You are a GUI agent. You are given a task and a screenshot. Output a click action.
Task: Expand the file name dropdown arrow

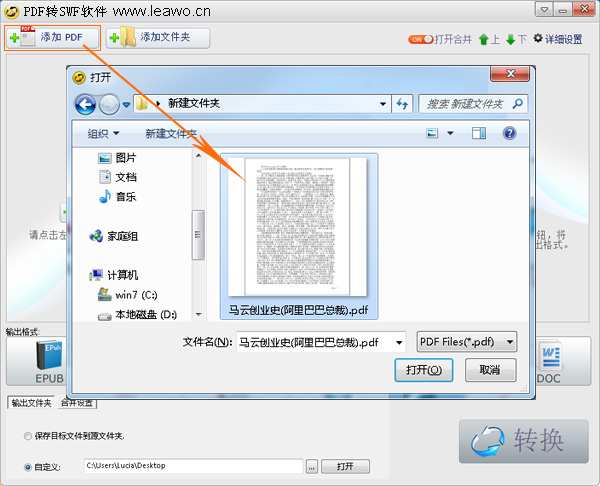pyautogui.click(x=399, y=342)
